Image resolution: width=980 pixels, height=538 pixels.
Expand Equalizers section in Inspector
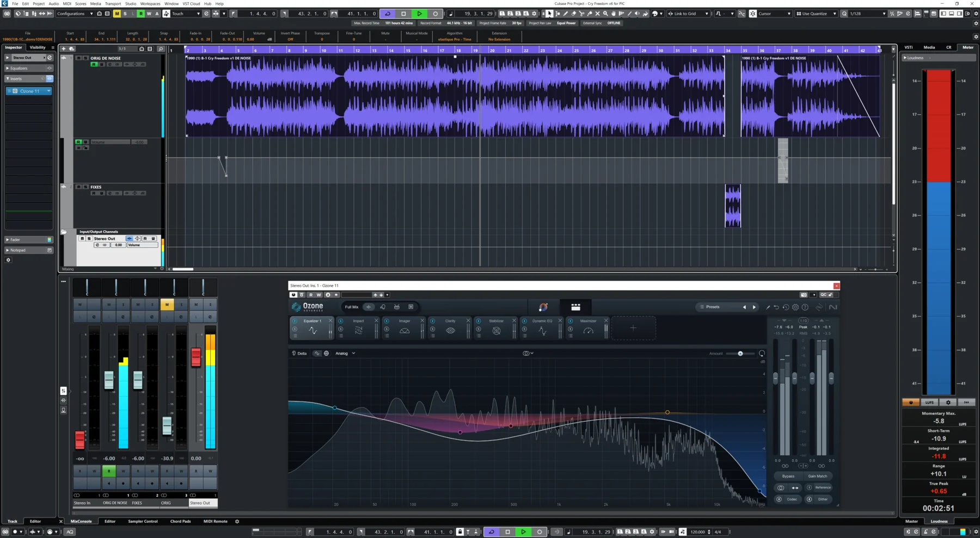(x=29, y=68)
